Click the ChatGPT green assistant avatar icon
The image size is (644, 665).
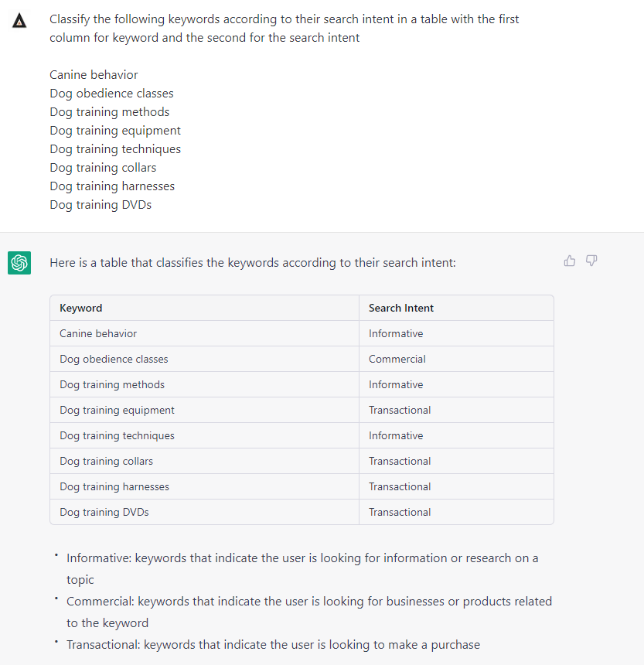pyautogui.click(x=19, y=263)
